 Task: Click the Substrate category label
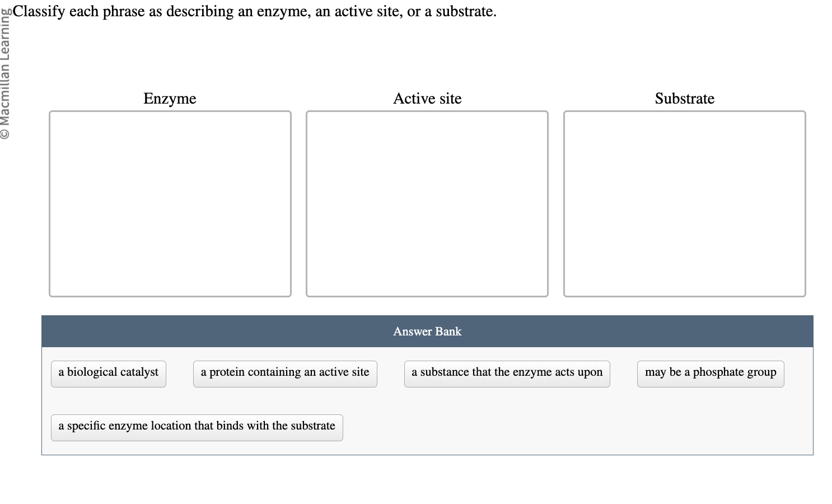pyautogui.click(x=684, y=99)
